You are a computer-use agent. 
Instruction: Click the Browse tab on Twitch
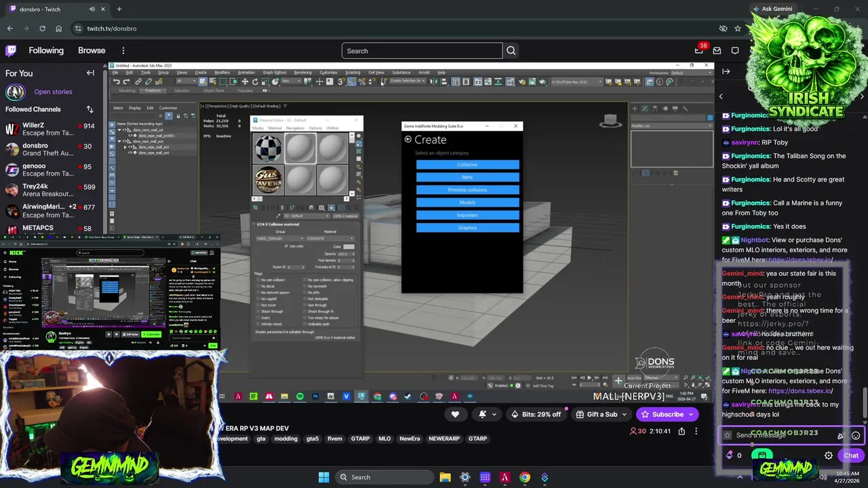click(x=92, y=51)
